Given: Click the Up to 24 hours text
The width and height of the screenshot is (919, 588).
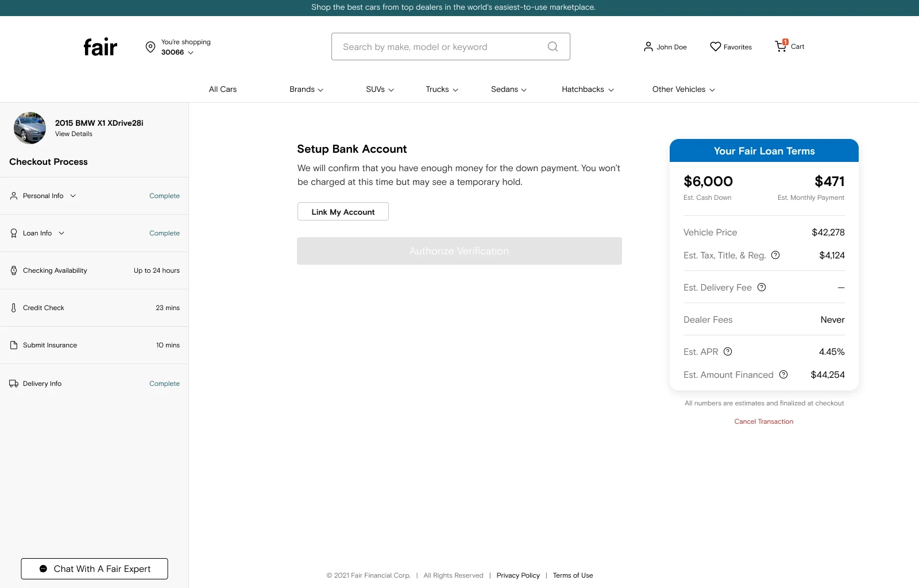Looking at the screenshot, I should 157,270.
